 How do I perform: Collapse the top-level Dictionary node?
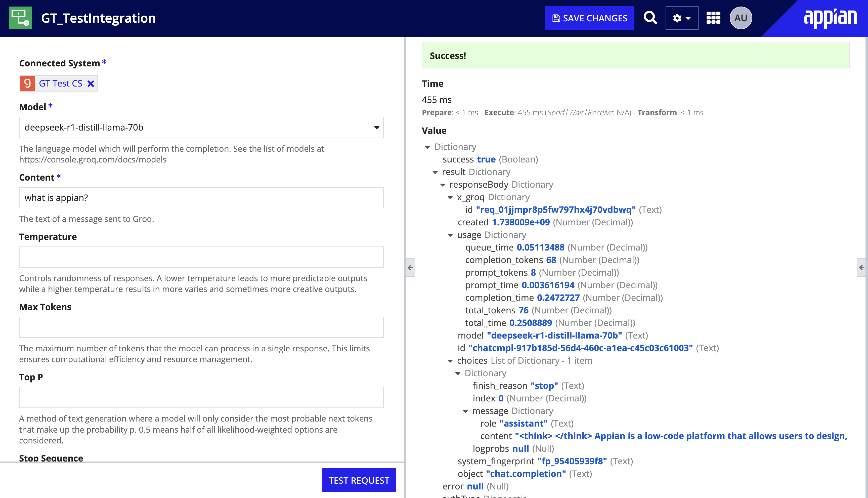click(427, 147)
